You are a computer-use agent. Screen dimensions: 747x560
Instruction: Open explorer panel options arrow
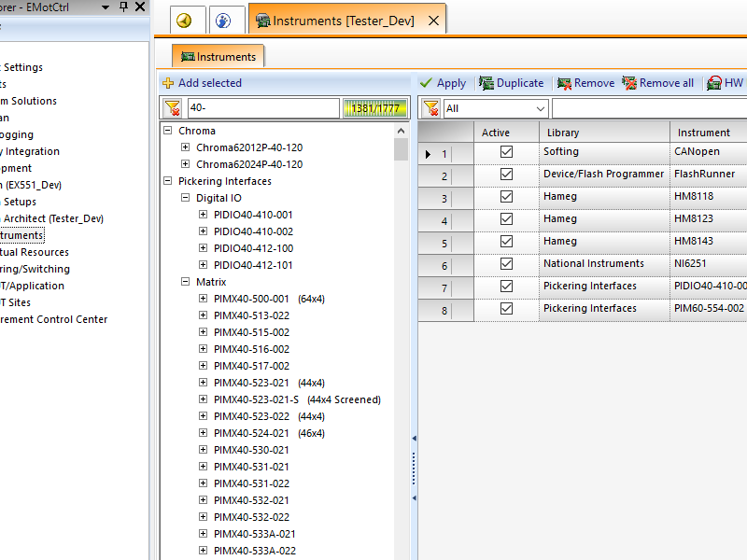(106, 7)
